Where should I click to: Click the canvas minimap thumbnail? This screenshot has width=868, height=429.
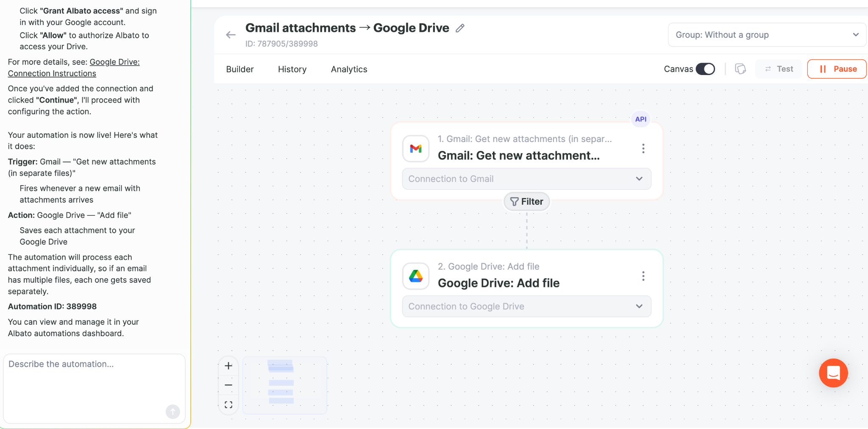pyautogui.click(x=284, y=385)
